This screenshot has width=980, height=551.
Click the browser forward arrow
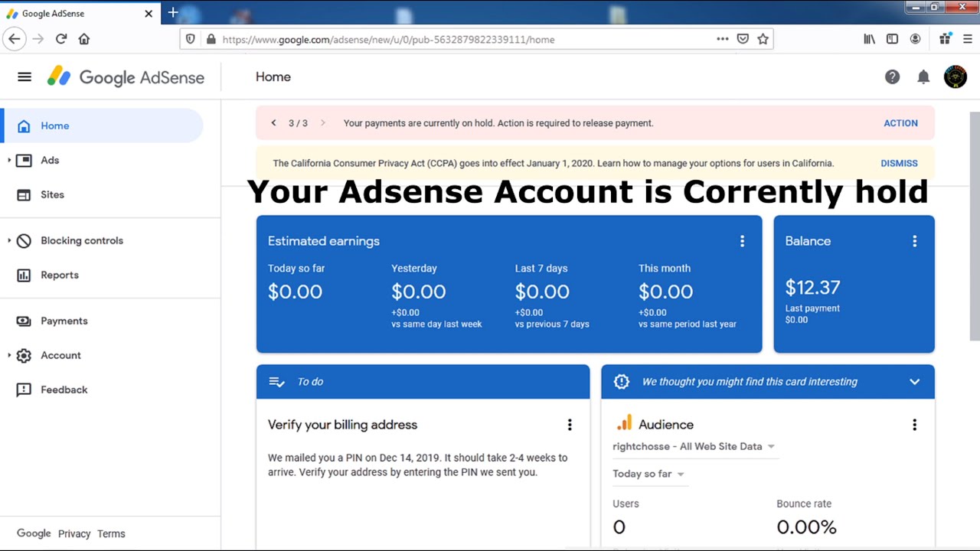click(38, 39)
